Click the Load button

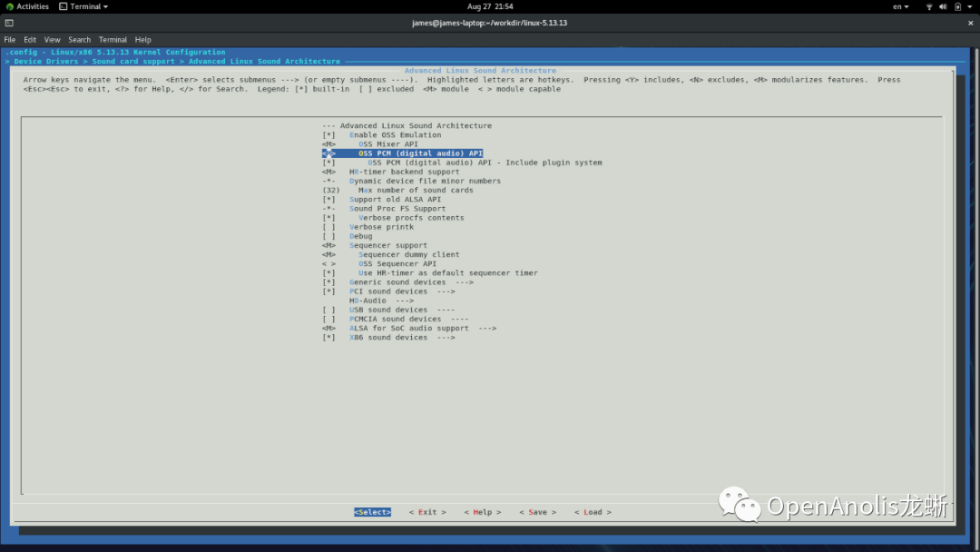coord(593,512)
